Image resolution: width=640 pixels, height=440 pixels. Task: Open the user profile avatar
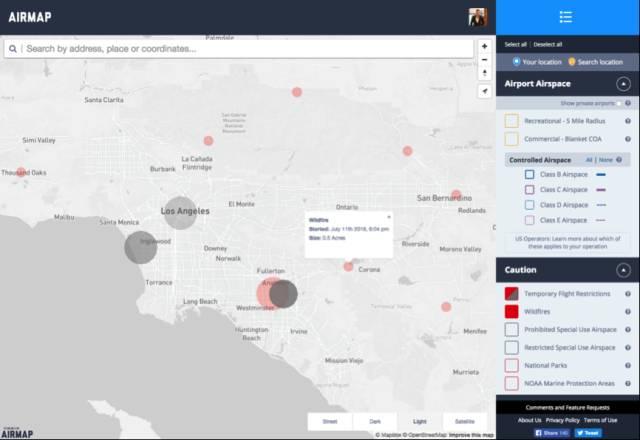[x=477, y=17]
